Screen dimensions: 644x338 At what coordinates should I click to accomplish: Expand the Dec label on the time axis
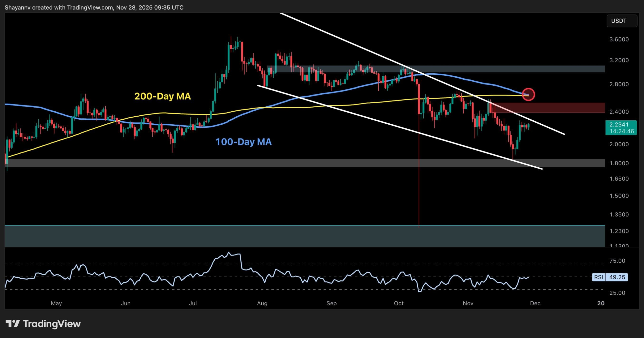click(x=536, y=303)
